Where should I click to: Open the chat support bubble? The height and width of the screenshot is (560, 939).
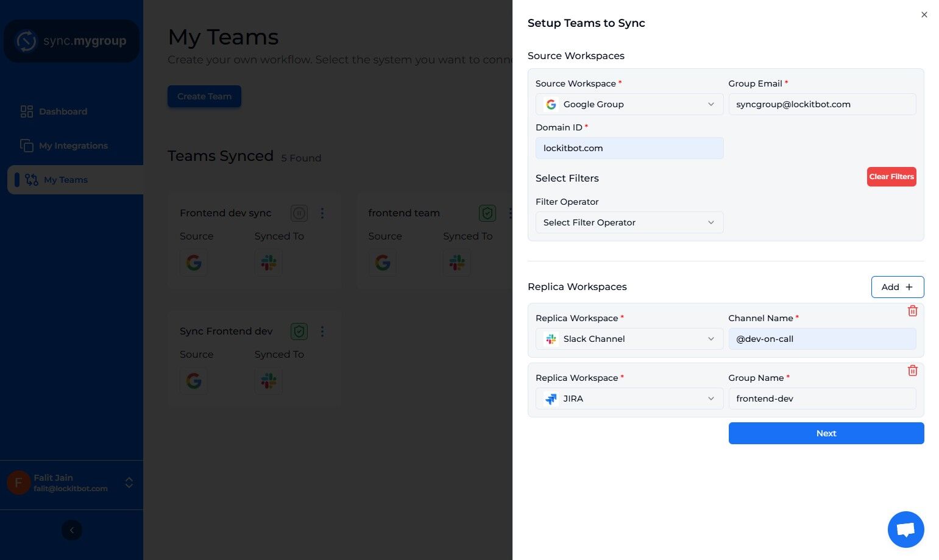[x=905, y=529]
